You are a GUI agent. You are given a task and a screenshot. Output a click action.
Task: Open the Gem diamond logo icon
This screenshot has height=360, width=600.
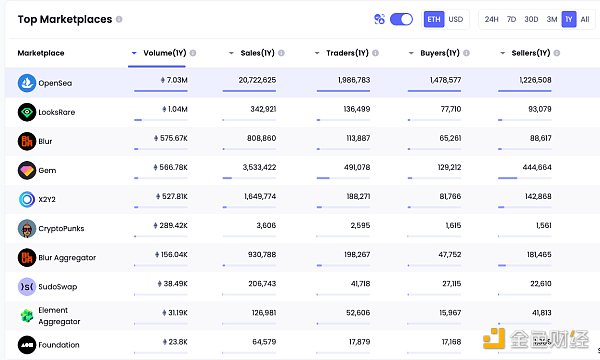click(x=27, y=170)
